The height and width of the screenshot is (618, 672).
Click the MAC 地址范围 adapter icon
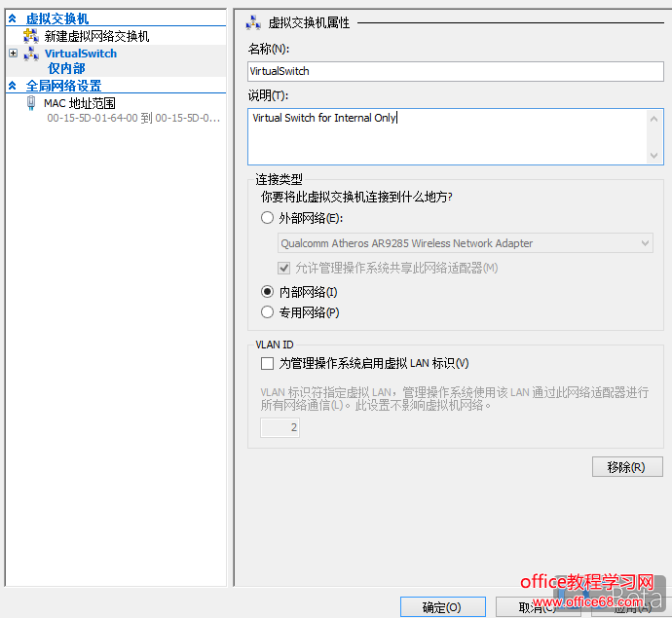click(x=31, y=103)
